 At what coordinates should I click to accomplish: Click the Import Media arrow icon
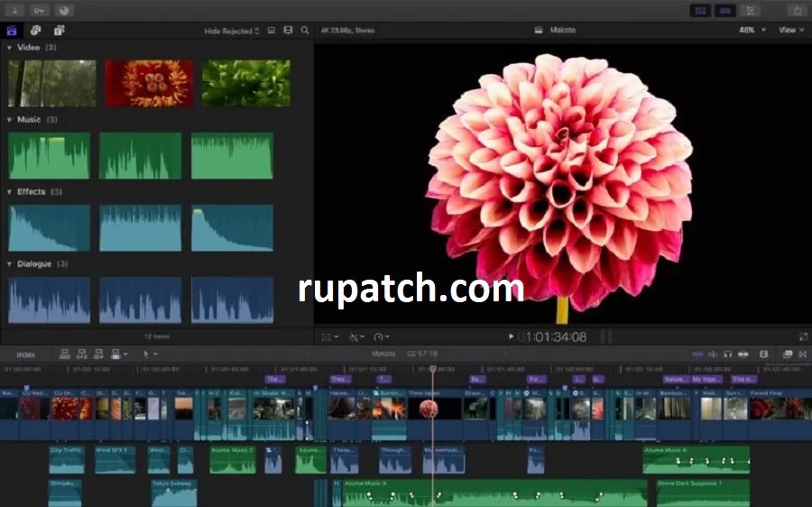pyautogui.click(x=15, y=10)
